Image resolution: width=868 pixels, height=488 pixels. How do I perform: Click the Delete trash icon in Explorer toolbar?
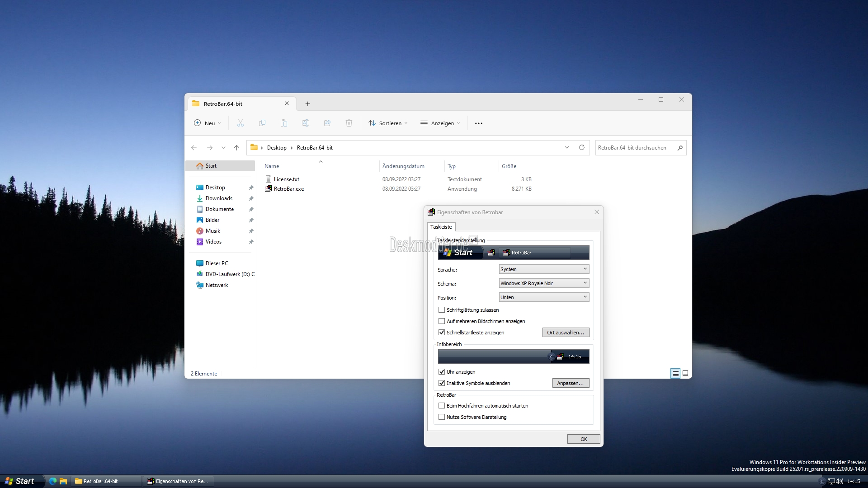pyautogui.click(x=349, y=123)
